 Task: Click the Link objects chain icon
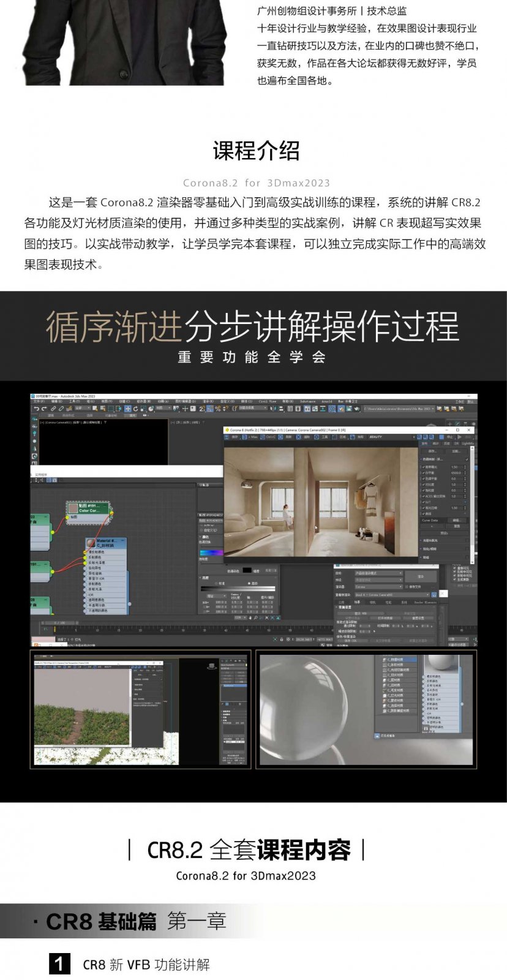tap(53, 409)
